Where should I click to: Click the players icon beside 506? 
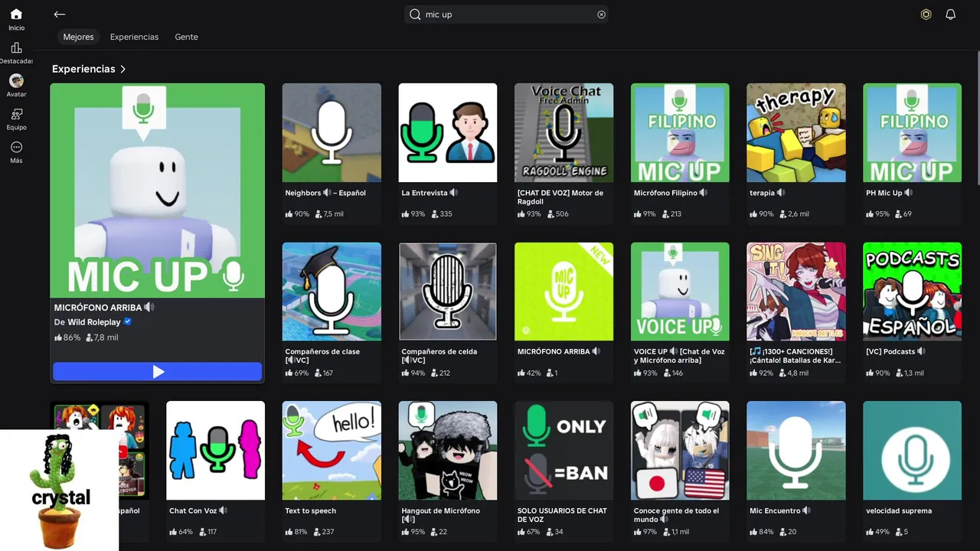(x=551, y=214)
